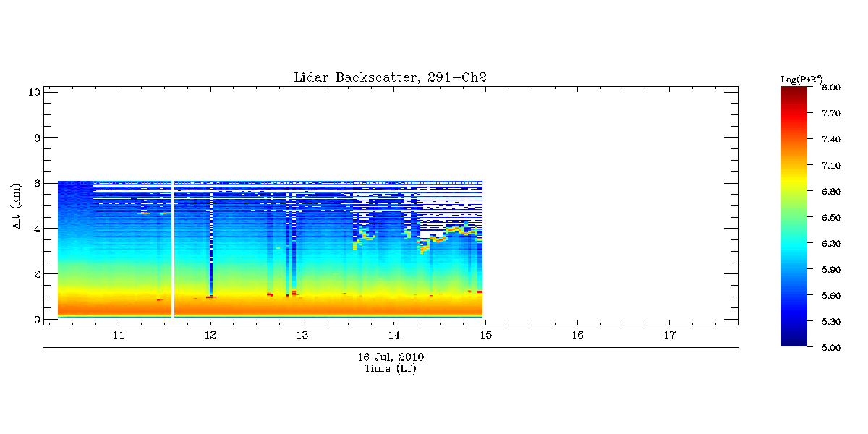Image resolution: width=868 pixels, height=434 pixels.
Task: Click the white data gap near 11.6 hours
Action: (x=173, y=249)
